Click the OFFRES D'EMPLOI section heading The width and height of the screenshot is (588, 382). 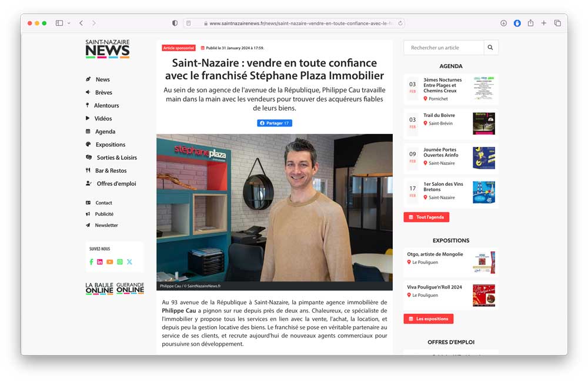coord(451,342)
